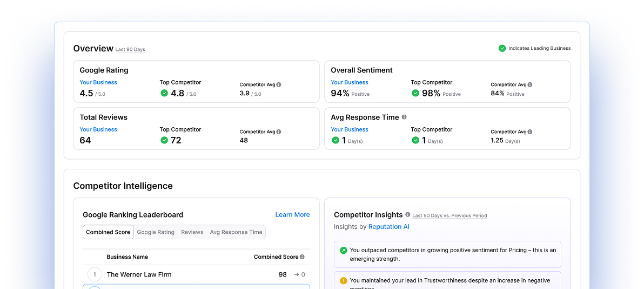Click info icon beside Total Reviews Competitor Avg

pyautogui.click(x=279, y=132)
